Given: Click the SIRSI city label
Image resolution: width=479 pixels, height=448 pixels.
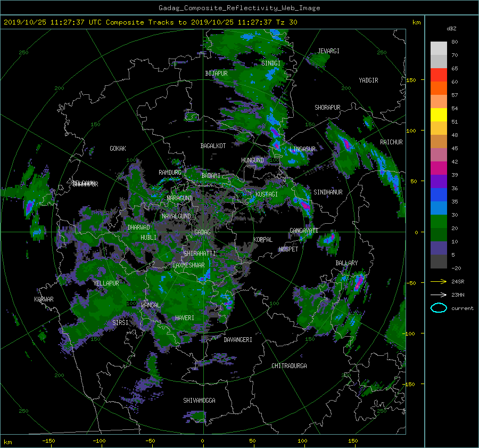Looking at the screenshot, I should click(x=120, y=323).
